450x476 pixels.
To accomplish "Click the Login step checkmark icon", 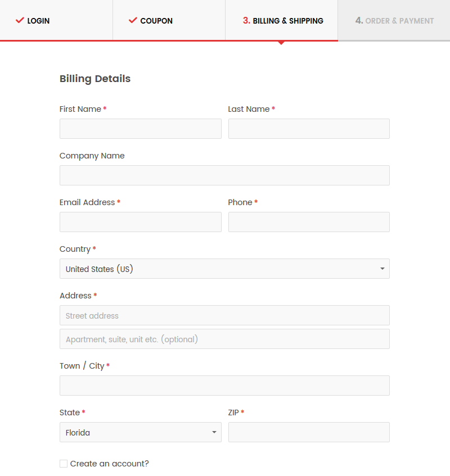I will click(20, 21).
